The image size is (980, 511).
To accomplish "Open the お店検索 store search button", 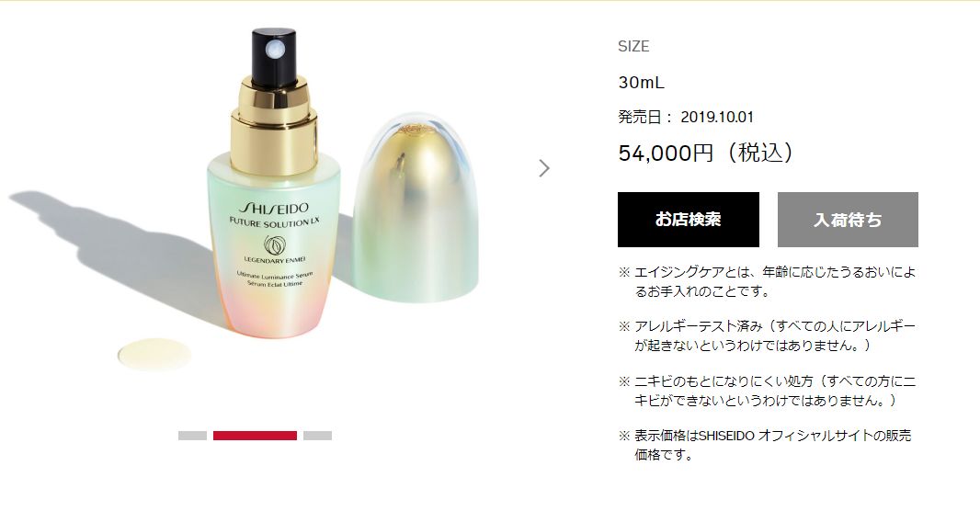I will [689, 220].
